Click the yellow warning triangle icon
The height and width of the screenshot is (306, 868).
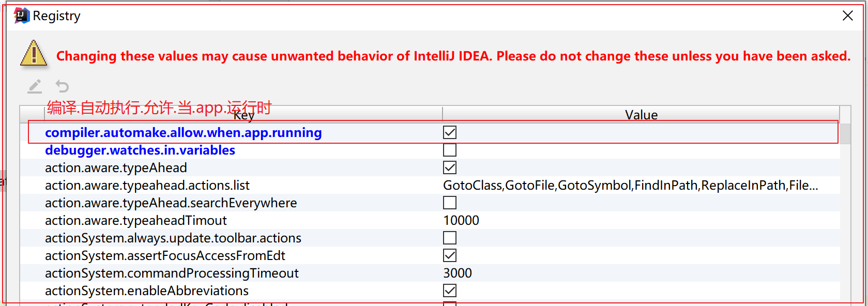point(34,54)
